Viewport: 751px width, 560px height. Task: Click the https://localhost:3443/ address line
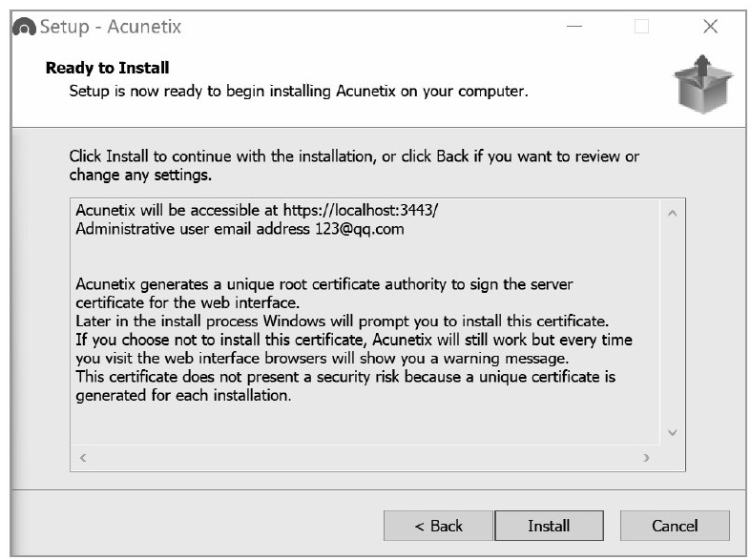[x=257, y=210]
